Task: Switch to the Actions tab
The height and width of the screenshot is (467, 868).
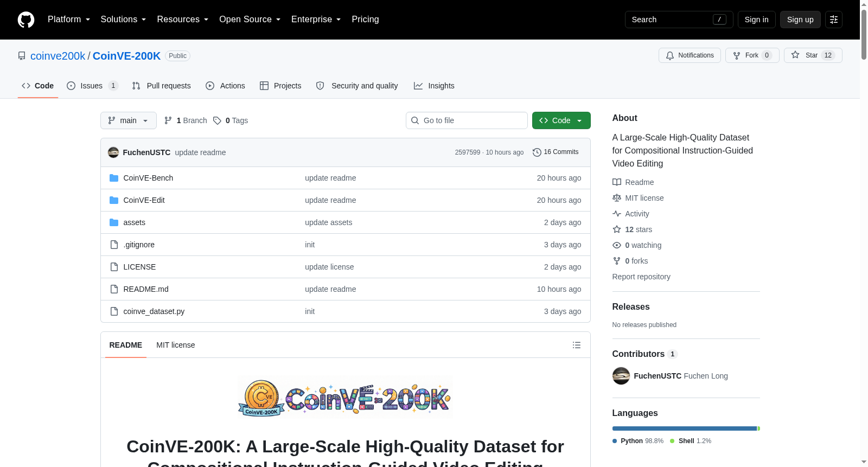Action: point(225,86)
